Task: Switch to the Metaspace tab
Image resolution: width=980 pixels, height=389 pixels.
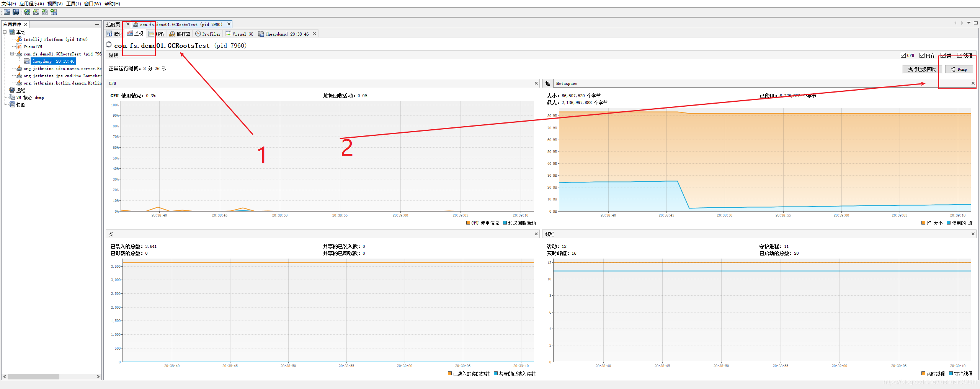Action: [x=567, y=83]
